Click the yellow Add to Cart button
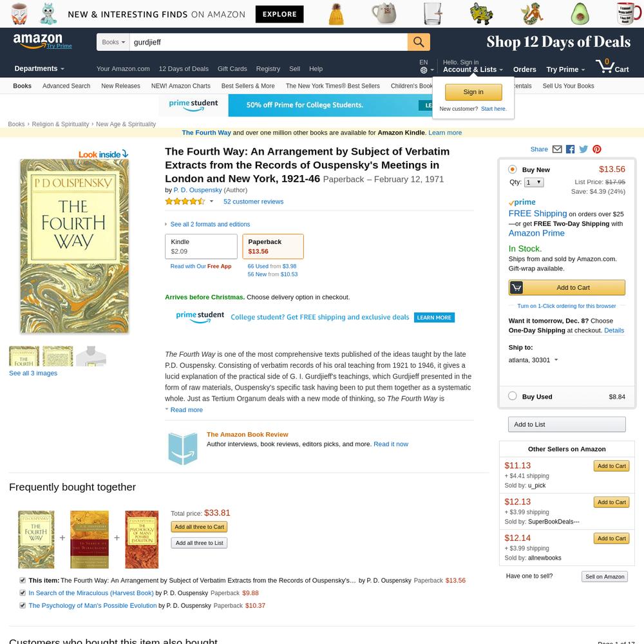The height and width of the screenshot is (644, 644). click(566, 287)
